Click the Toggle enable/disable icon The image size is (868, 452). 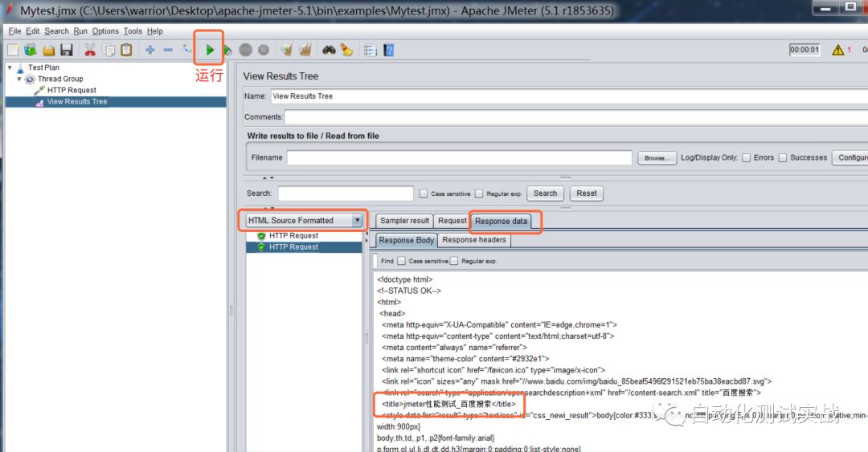pos(186,50)
